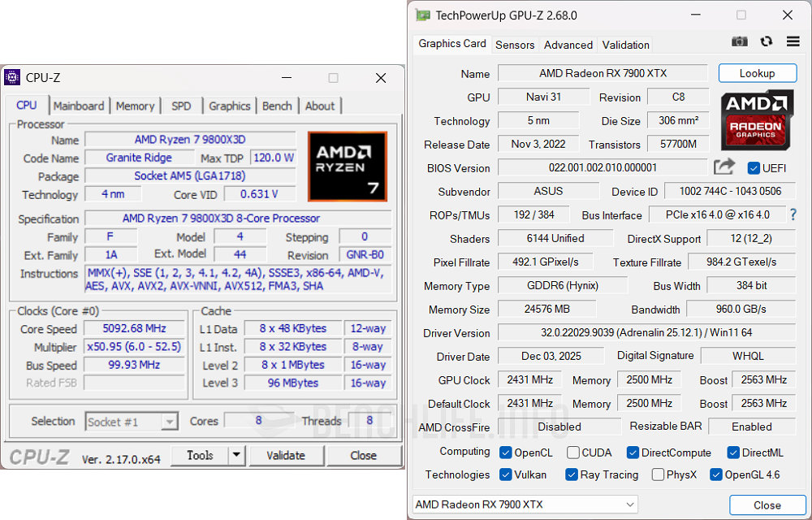The image size is (812, 520).
Task: Click the Lookup button
Action: click(x=757, y=73)
